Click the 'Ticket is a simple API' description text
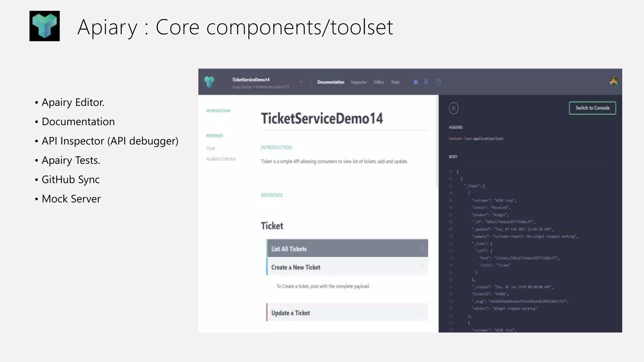Image resolution: width=644 pixels, height=362 pixels. coord(334,162)
